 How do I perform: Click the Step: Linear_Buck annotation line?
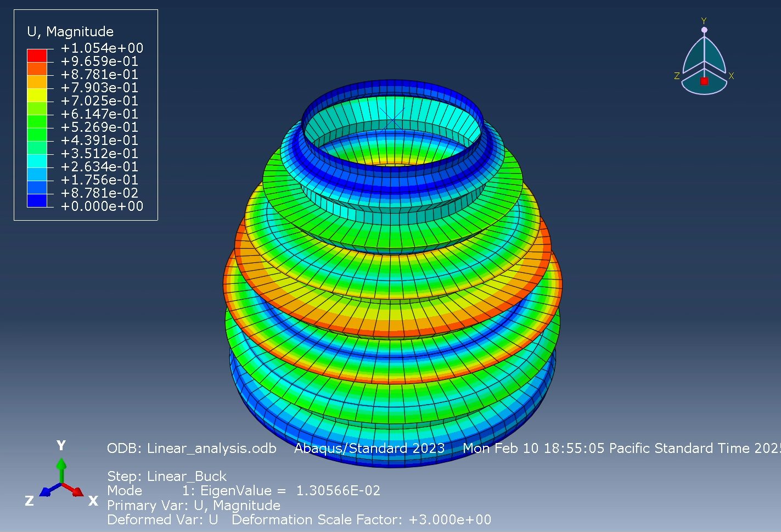[x=165, y=476]
